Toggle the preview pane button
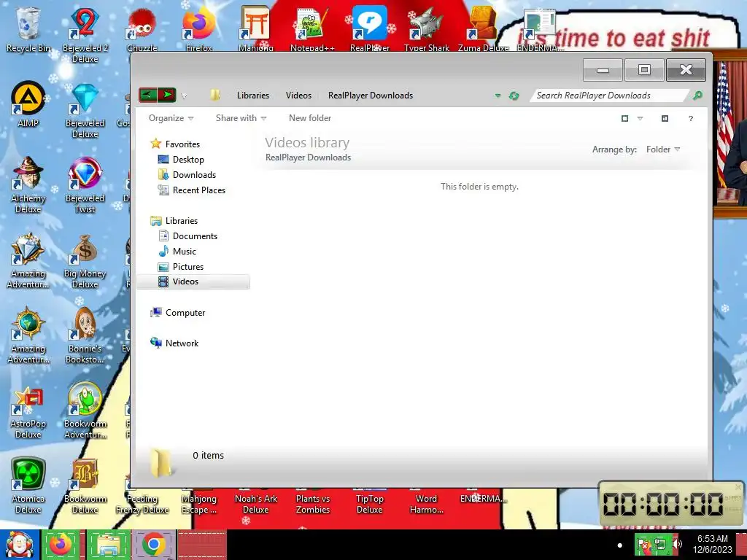This screenshot has height=560, width=747. (665, 119)
